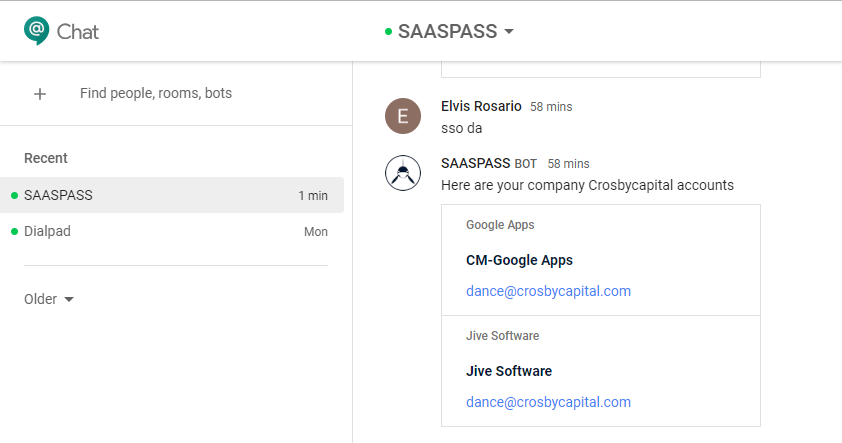Click the plus icon to start a chat
This screenshot has width=842, height=443.
point(40,94)
